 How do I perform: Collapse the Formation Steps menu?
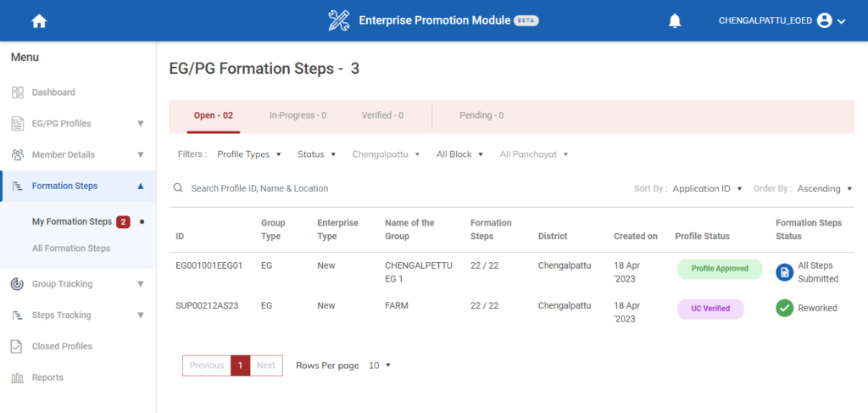[141, 186]
